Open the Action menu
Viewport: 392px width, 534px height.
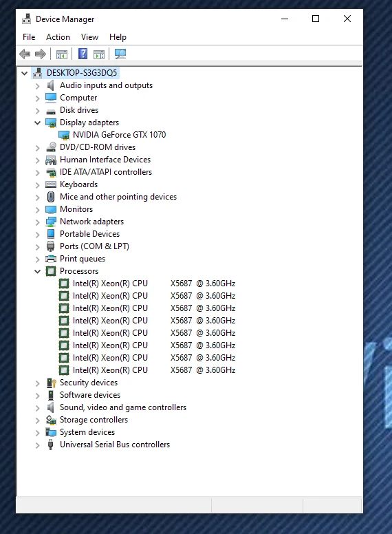point(58,36)
